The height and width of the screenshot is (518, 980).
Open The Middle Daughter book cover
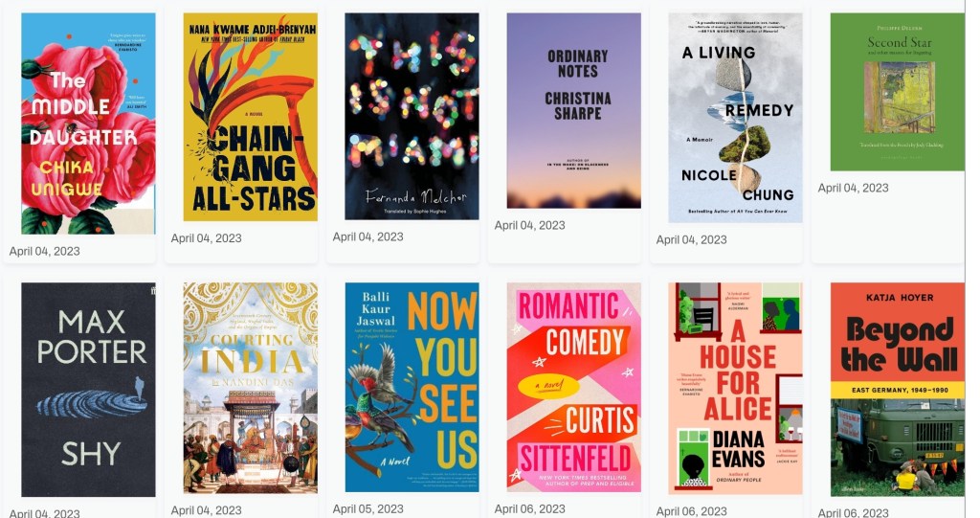(x=88, y=124)
